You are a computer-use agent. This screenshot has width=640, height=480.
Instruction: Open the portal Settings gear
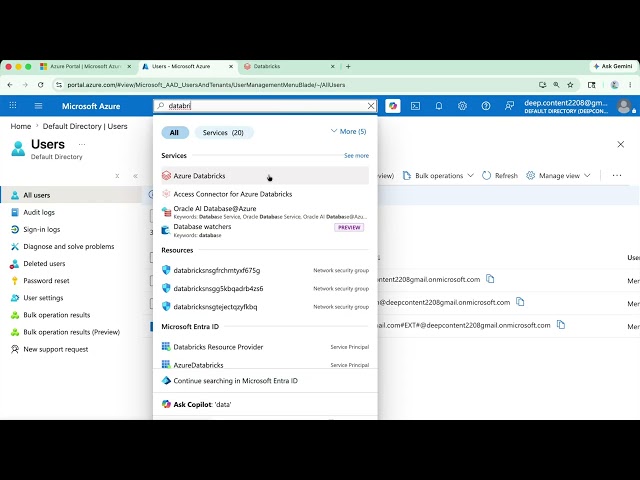click(x=462, y=106)
